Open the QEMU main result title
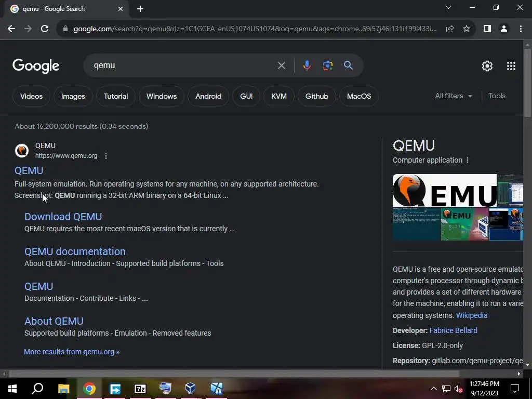 point(29,170)
